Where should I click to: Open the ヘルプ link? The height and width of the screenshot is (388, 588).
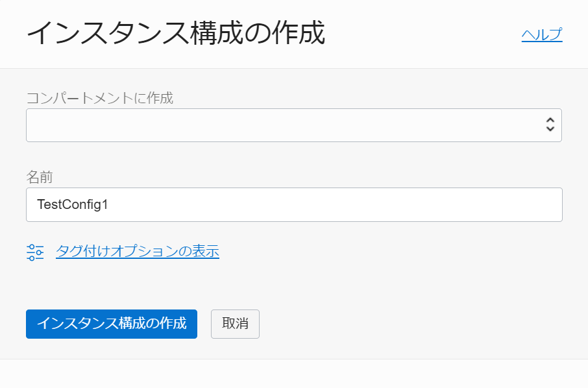point(542,34)
